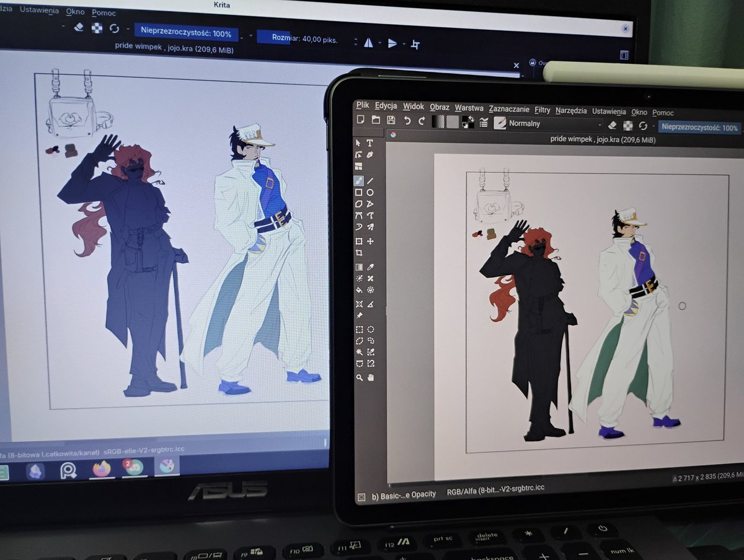Select the Text tool on tablet toolbox
Screen dimensions: 744x560
click(370, 143)
